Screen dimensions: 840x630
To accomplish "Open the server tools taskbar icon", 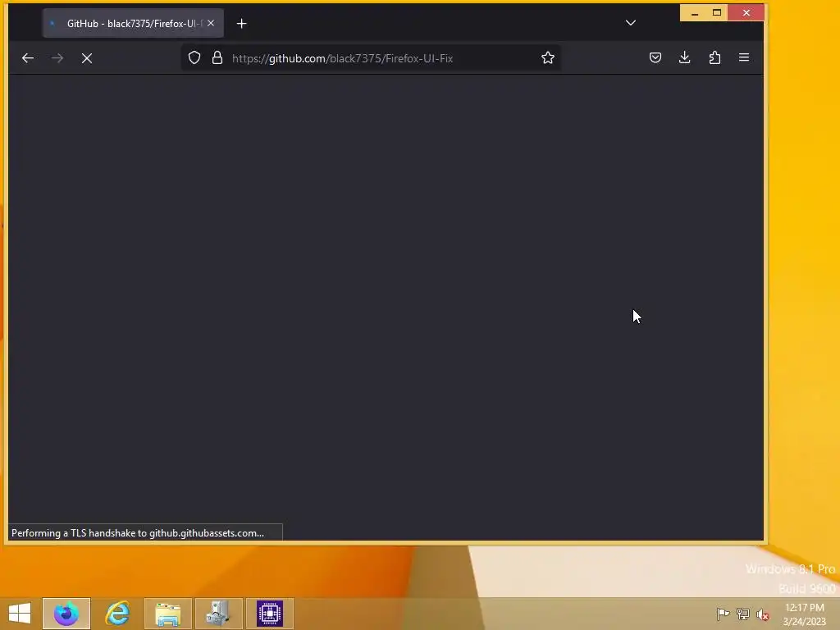I will [x=219, y=614].
